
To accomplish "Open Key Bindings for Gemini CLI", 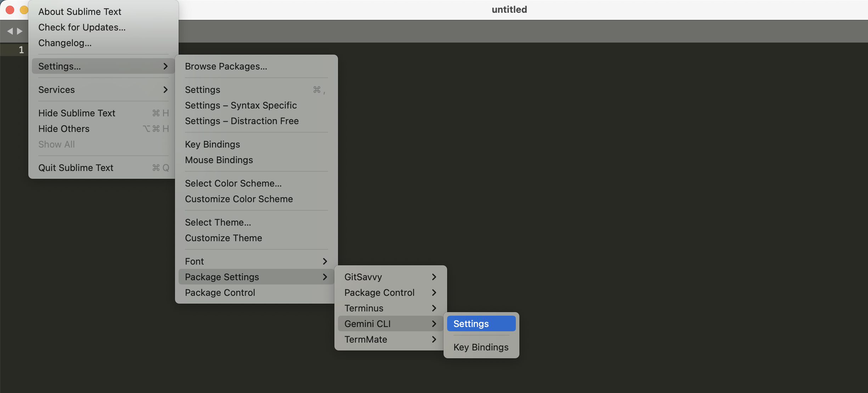I will (x=480, y=347).
